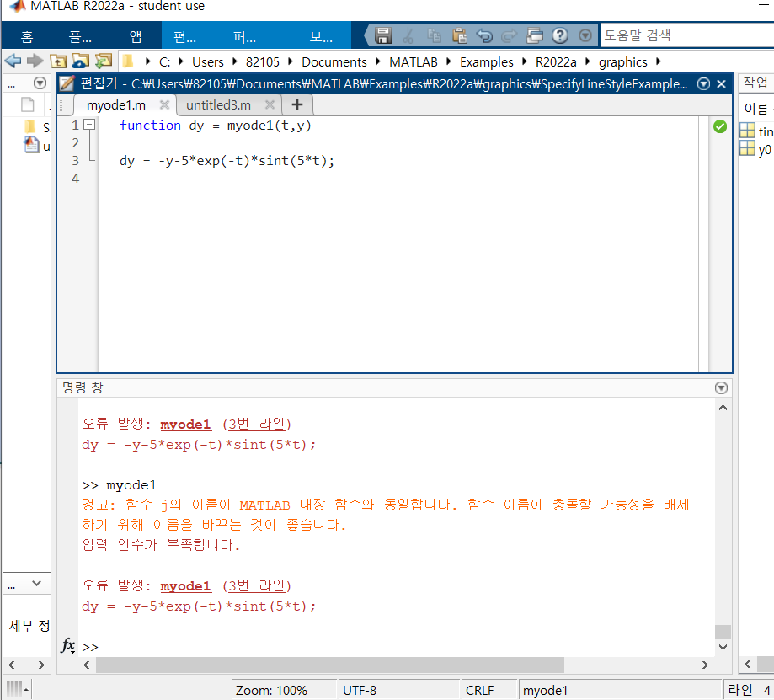Screen dimensions: 774x700
Task: Switch windows using the window icon
Action: coord(535,35)
